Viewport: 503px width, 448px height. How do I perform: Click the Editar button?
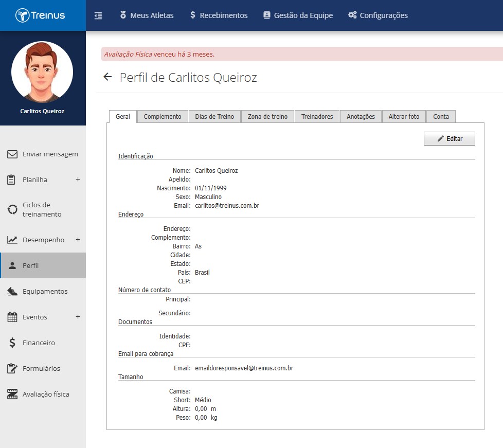pos(450,139)
